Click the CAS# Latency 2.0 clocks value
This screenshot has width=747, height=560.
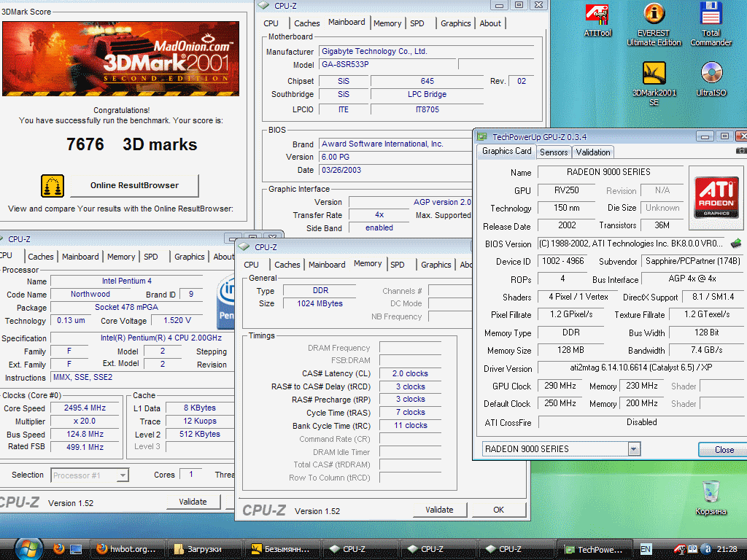(410, 374)
